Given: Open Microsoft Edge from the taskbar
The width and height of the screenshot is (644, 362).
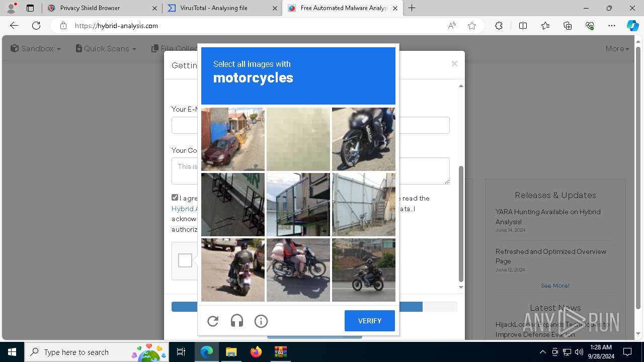Looking at the screenshot, I should point(207,352).
